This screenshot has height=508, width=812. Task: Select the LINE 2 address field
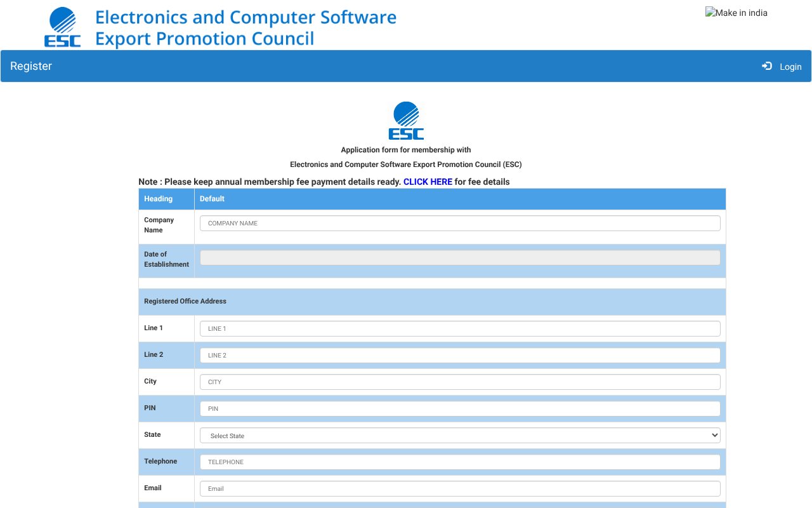[x=460, y=355]
